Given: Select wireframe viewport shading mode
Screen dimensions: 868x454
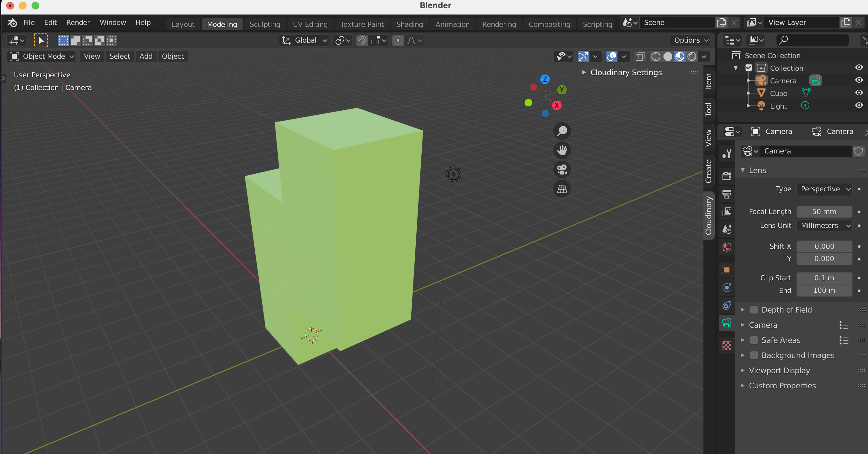Looking at the screenshot, I should pos(655,57).
